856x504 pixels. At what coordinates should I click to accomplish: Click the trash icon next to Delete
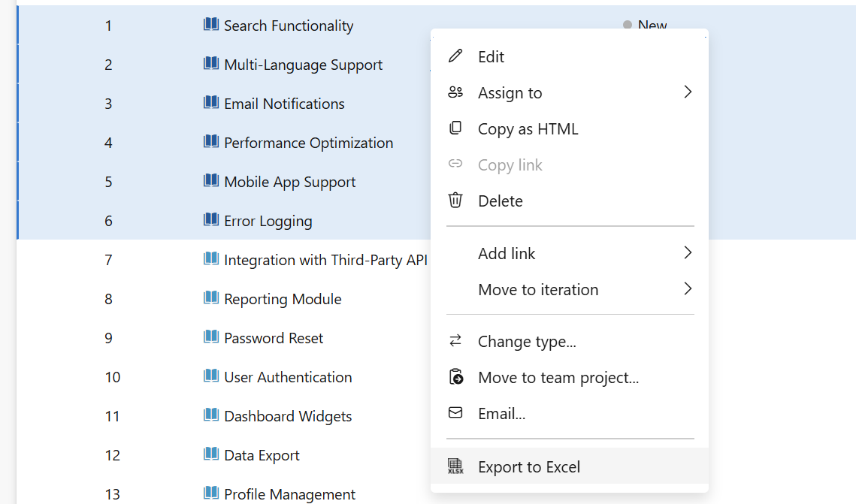pos(455,200)
